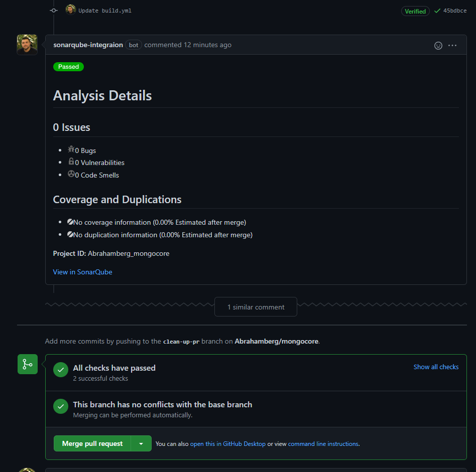Click the Verified badge
This screenshot has height=472, width=476.
pyautogui.click(x=415, y=11)
